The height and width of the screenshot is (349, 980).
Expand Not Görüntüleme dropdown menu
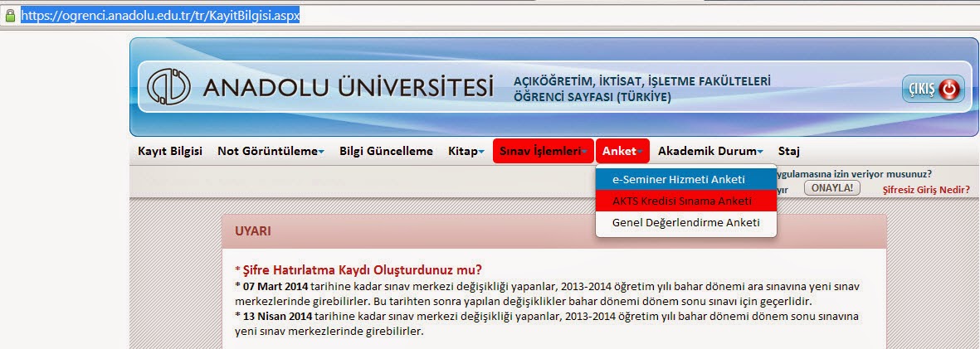(x=271, y=151)
